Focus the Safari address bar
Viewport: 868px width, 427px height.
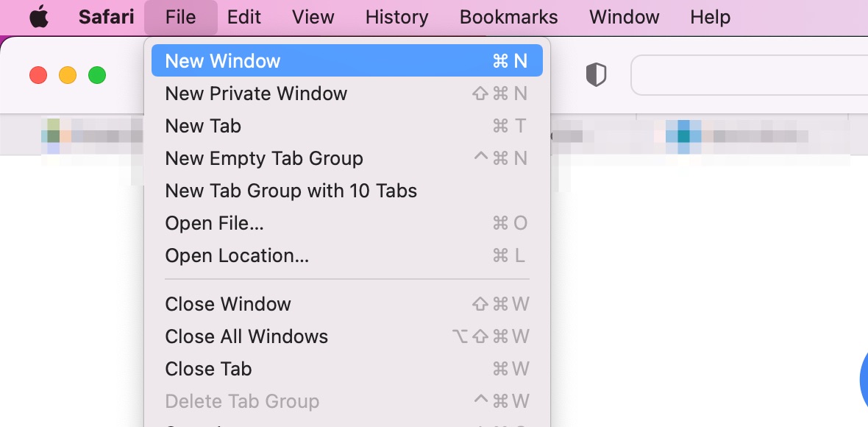point(749,75)
